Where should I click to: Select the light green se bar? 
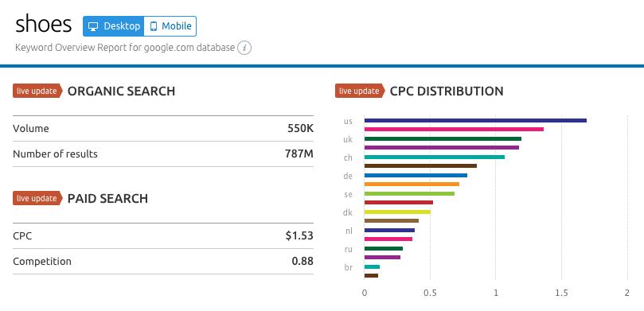point(409,193)
